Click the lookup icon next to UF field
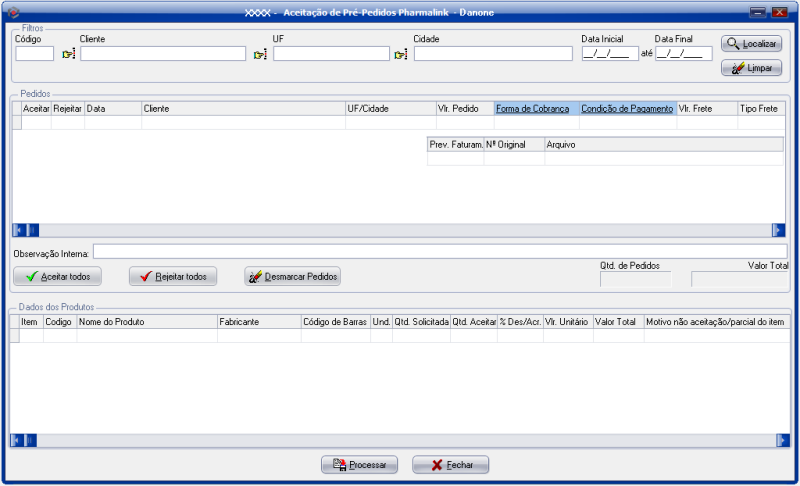 (x=400, y=54)
